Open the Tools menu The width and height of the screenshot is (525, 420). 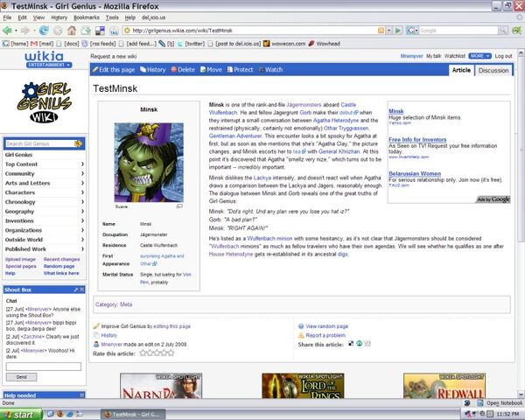pyautogui.click(x=112, y=17)
